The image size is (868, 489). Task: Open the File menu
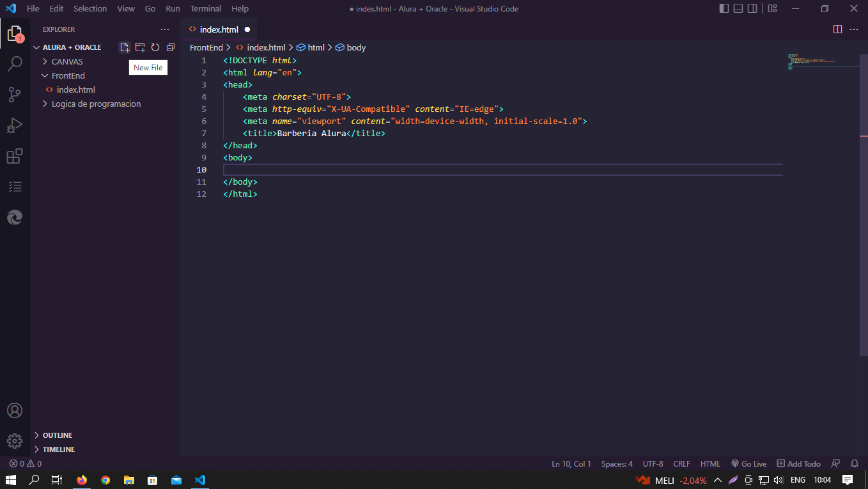click(x=33, y=8)
